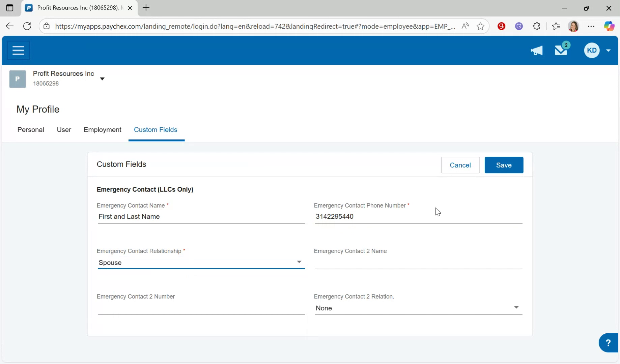Open the Paychex announcements megaphone icon
620x364 pixels.
click(x=536, y=50)
